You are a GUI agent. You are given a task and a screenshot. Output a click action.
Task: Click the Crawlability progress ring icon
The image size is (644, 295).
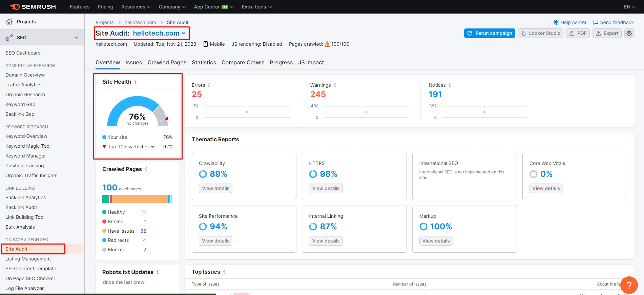pyautogui.click(x=203, y=174)
